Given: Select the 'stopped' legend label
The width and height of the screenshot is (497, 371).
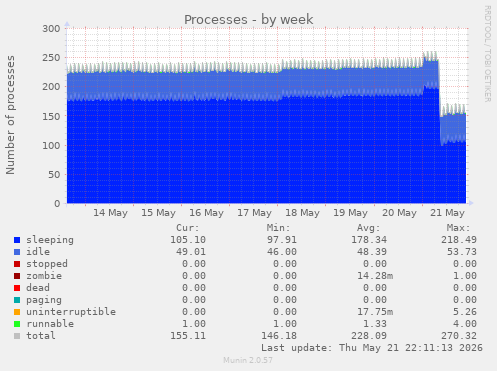Looking at the screenshot, I should click(47, 264).
